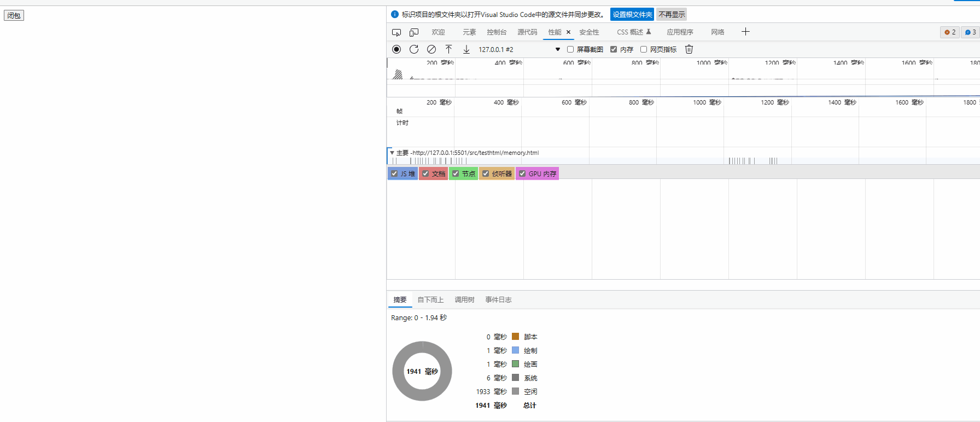Click the info icon in the notification bar
The image size is (980, 422).
395,14
